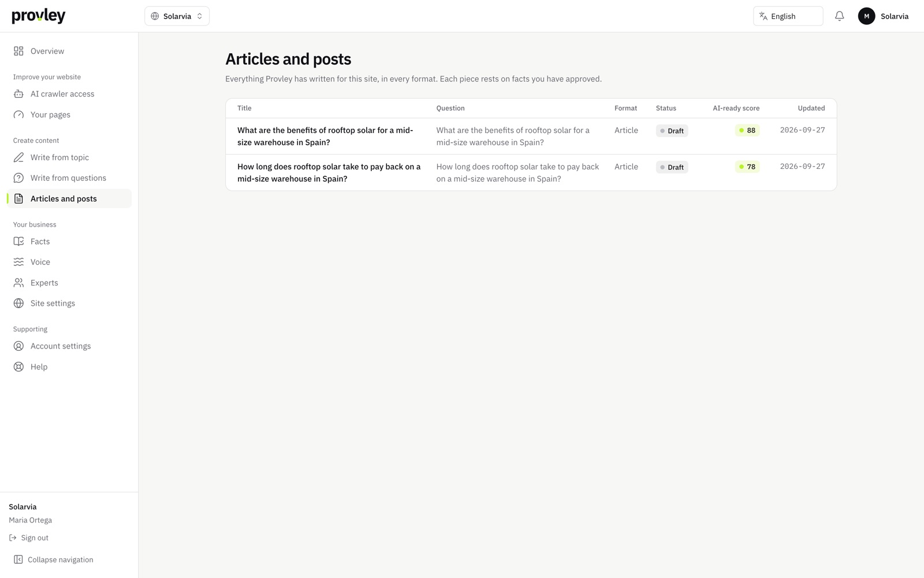The image size is (924, 578).
Task: Click the Question column header
Action: [450, 108]
